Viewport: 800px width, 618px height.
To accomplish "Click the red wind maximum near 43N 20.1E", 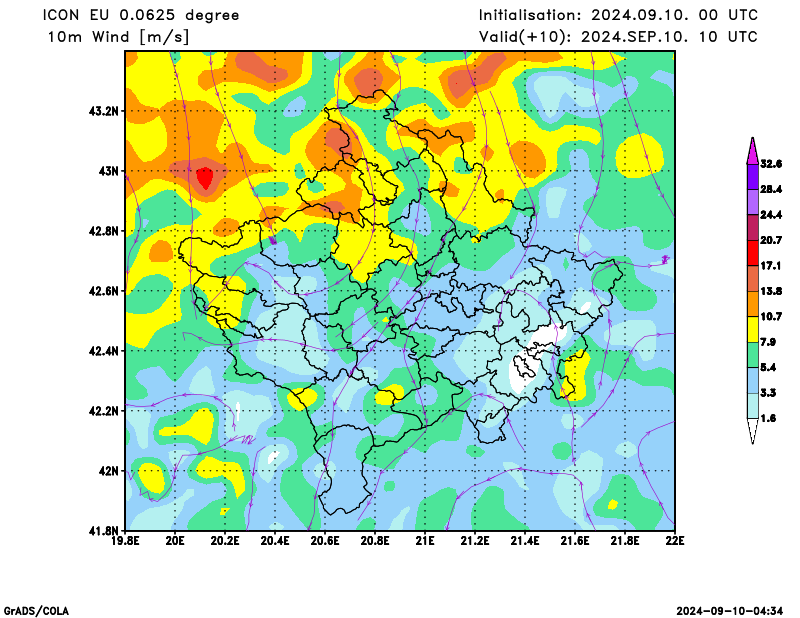I will 205,178.
